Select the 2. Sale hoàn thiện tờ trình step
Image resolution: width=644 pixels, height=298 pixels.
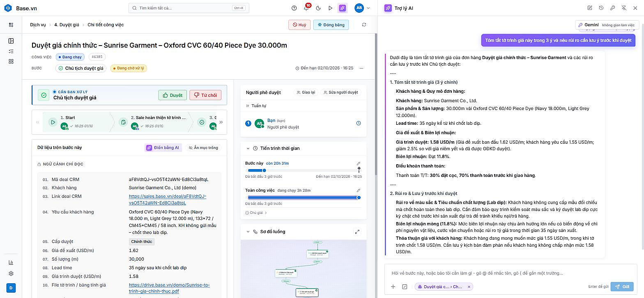[x=154, y=122]
